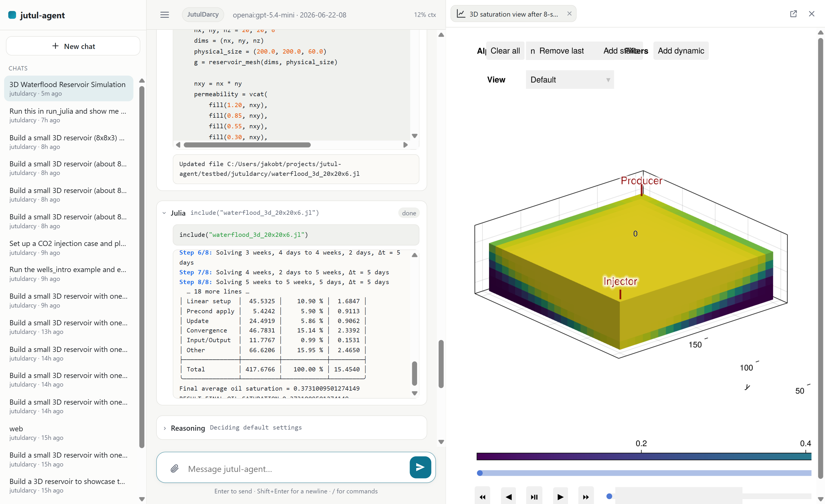Open the Run the wells_intro example chat
The image size is (825, 504).
pos(69,274)
